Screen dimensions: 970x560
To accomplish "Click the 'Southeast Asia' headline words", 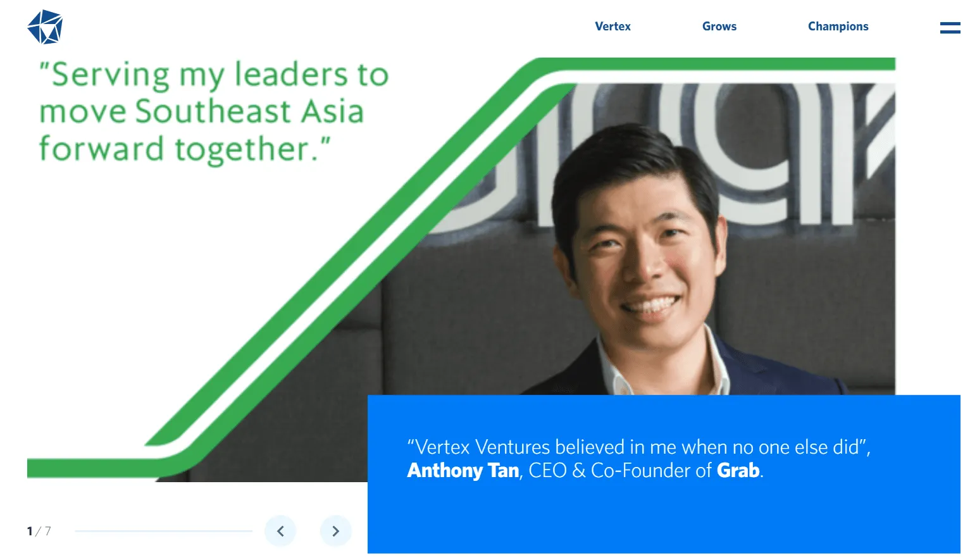I will 249,111.
